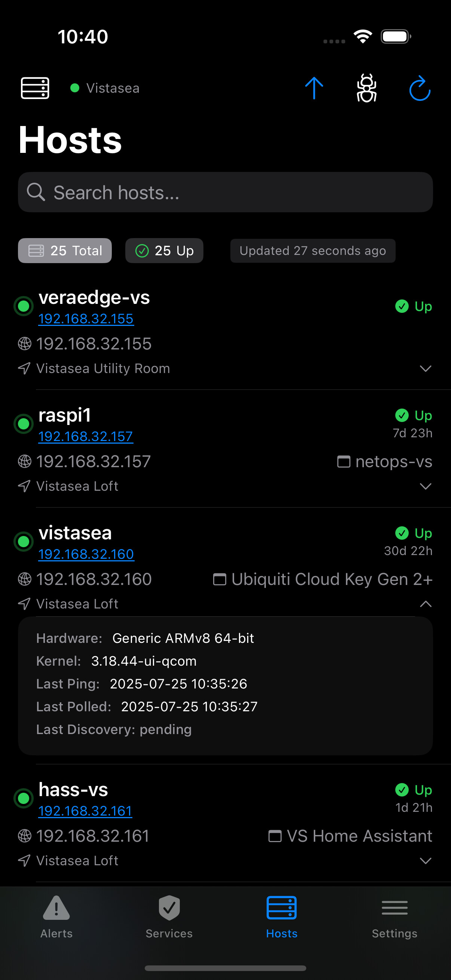Open the 192.168.32.155 link

[x=86, y=319]
